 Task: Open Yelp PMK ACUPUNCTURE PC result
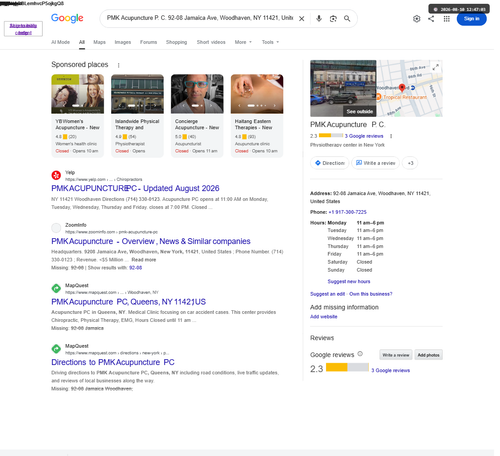pos(135,188)
